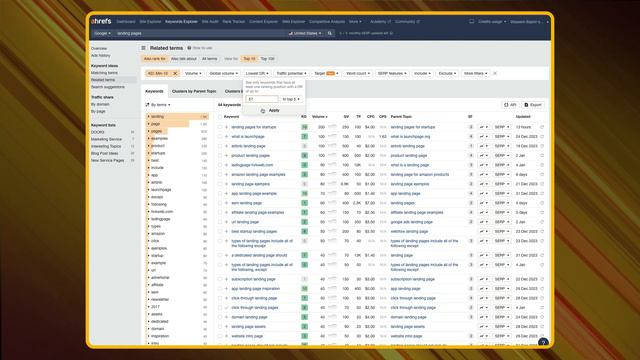Add 'product landing pages' keyword via plus icon
Screen dimensions: 640x360
(227, 156)
